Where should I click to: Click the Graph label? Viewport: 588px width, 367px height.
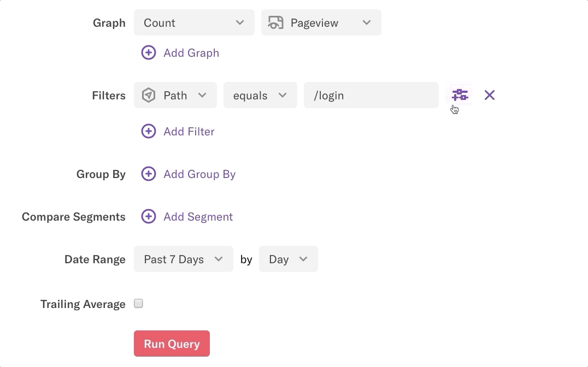tap(109, 23)
